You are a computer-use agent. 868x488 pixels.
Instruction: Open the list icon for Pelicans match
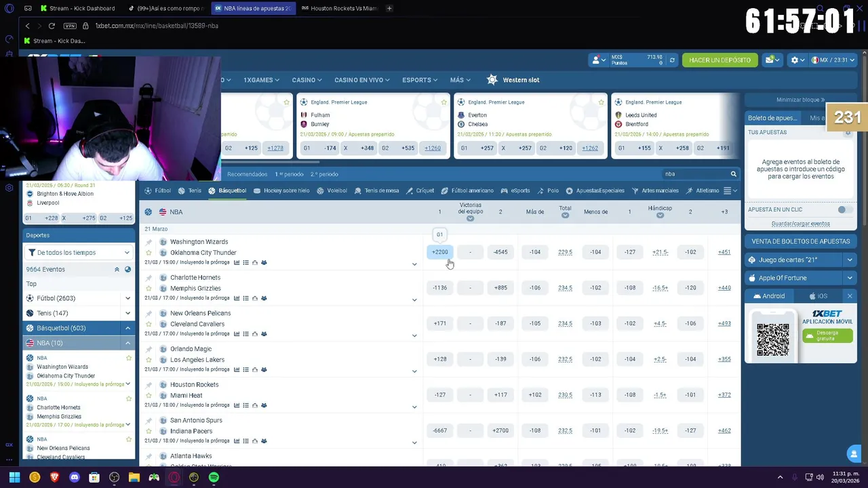pos(245,334)
